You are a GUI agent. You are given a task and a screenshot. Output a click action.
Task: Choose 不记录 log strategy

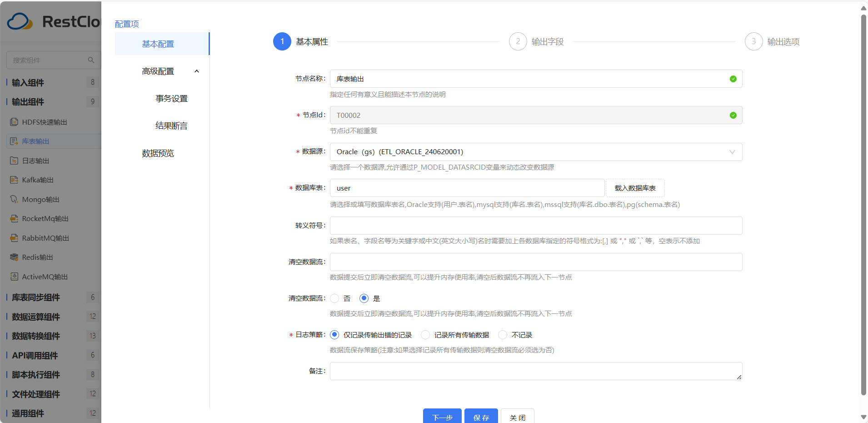[x=503, y=335]
